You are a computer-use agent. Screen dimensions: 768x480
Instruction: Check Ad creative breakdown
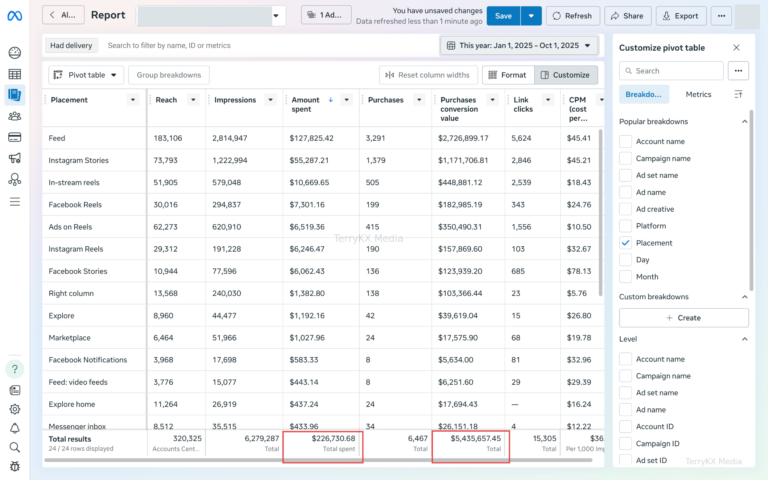tap(625, 209)
